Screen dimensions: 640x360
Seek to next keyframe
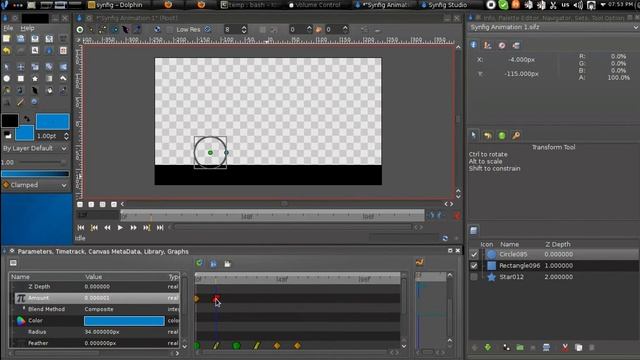(x=147, y=228)
